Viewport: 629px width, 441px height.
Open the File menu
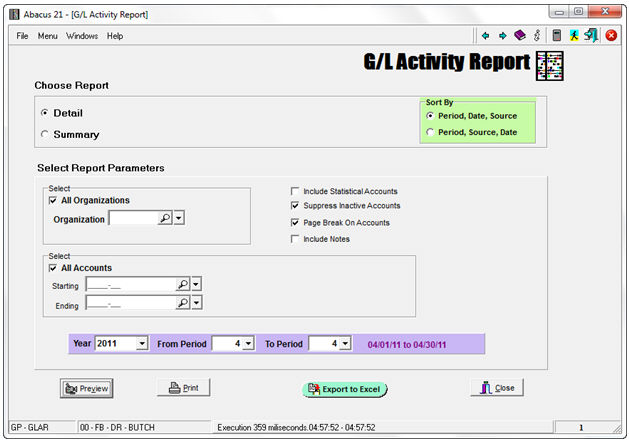coord(22,36)
